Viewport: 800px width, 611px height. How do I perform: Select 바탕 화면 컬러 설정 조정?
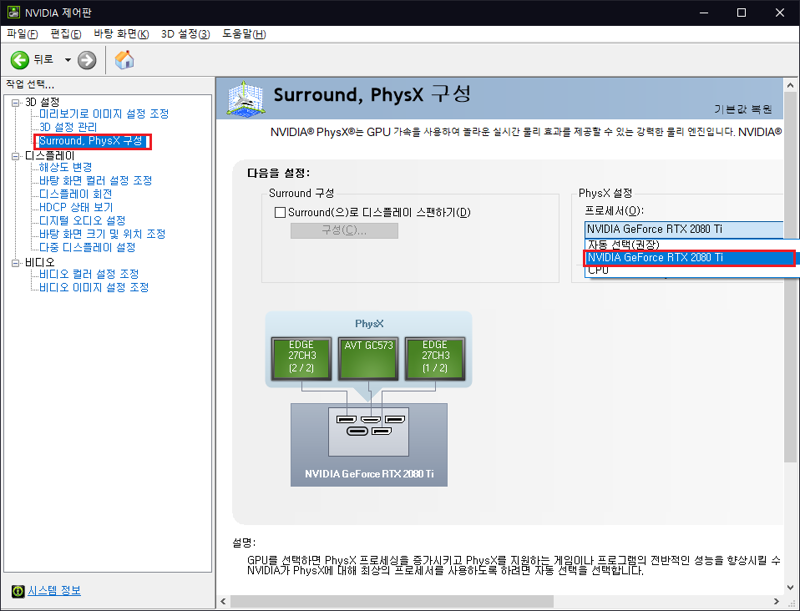tap(95, 181)
